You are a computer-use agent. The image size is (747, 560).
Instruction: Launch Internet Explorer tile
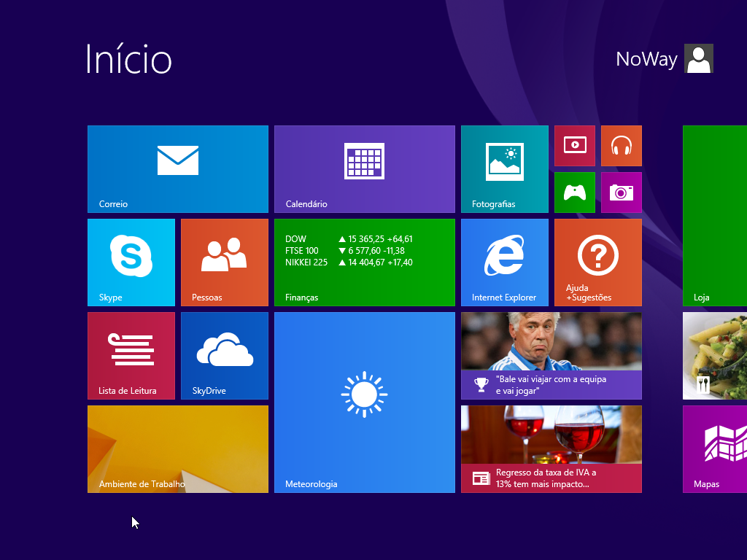(x=505, y=262)
